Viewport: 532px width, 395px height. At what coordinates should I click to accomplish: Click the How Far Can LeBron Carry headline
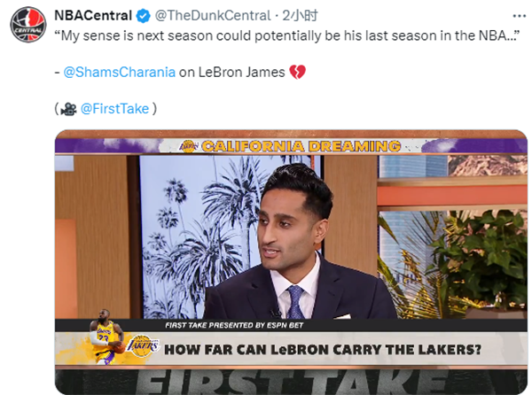[323, 350]
